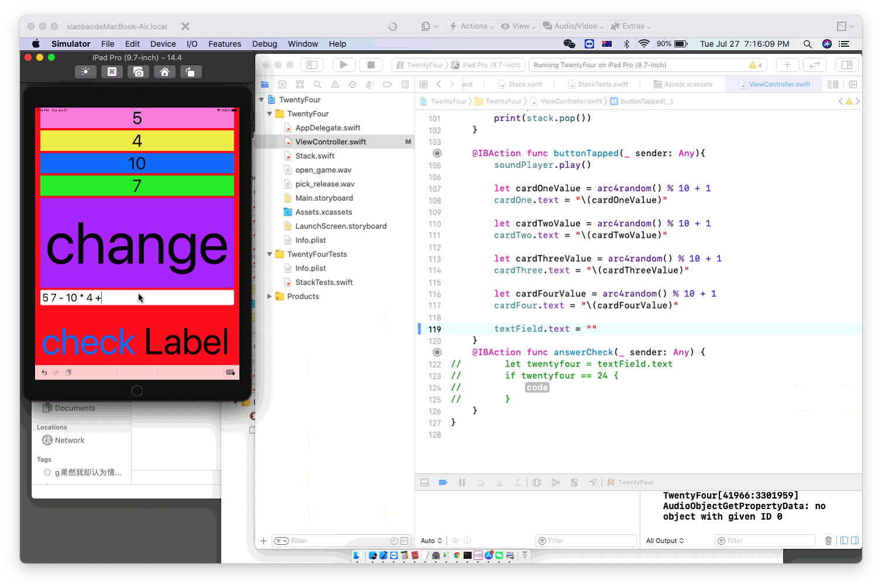Toggle the Xcode inspector panel
The image size is (882, 588).
[x=846, y=65]
